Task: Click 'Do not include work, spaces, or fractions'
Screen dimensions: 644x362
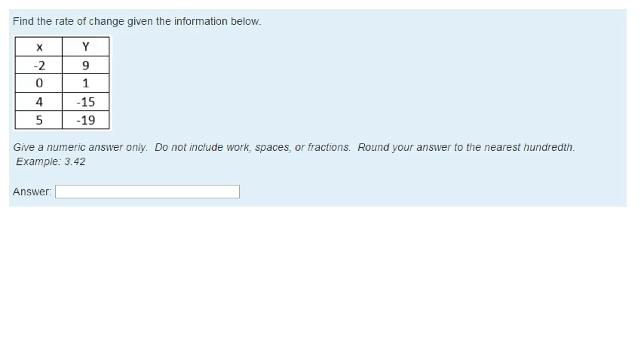Action: [x=253, y=147]
